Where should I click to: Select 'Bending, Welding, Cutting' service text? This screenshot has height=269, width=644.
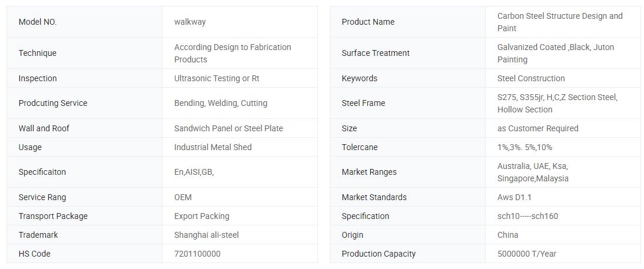pos(221,103)
